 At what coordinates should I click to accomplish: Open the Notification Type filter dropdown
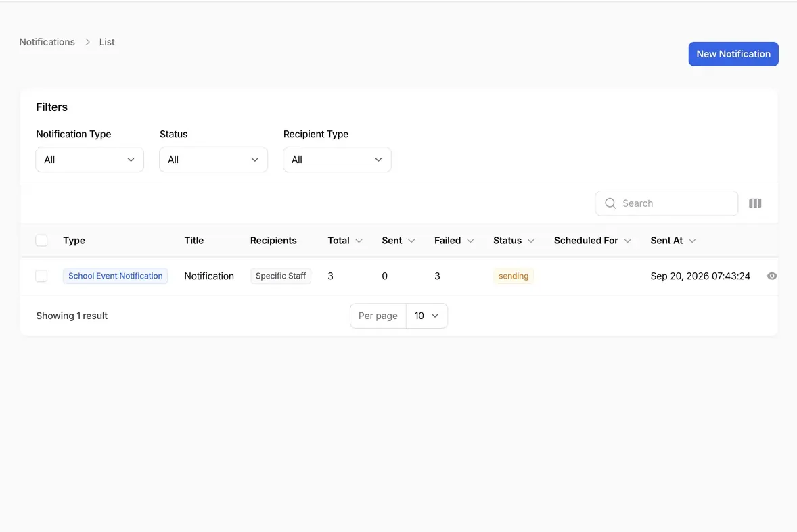[x=89, y=160]
